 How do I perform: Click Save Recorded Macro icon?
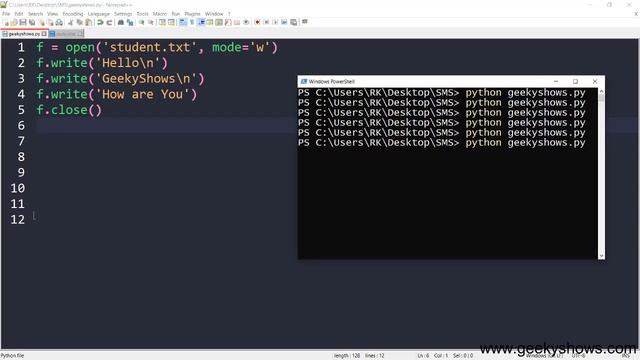tap(293, 22)
